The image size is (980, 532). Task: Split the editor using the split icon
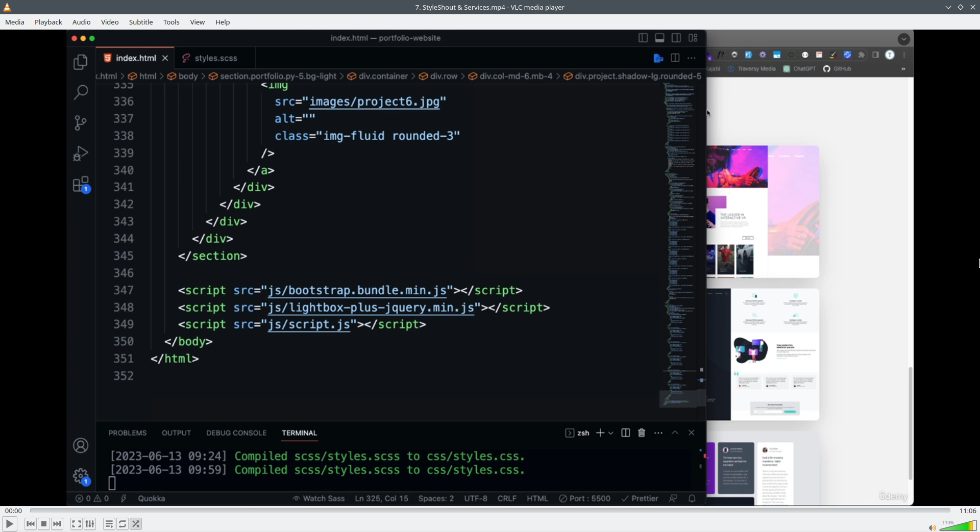click(675, 58)
